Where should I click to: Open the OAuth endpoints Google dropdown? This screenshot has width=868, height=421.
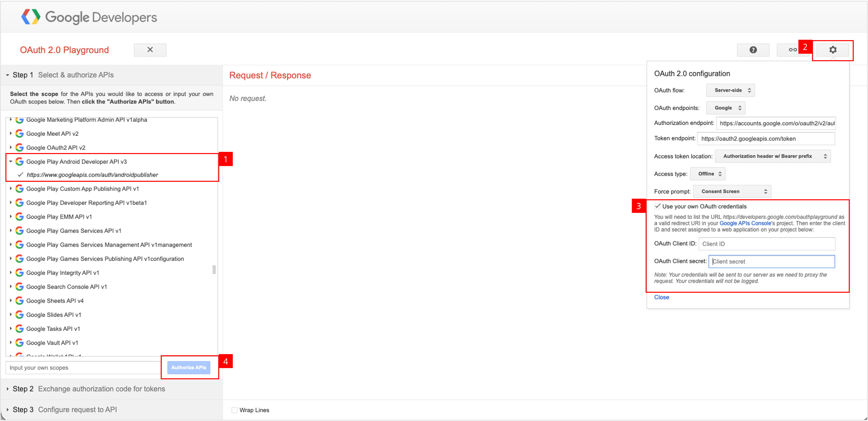(x=726, y=108)
